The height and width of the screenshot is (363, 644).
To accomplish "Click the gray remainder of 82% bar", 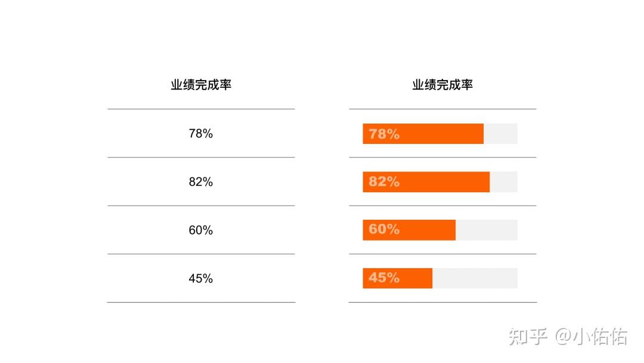I will click(503, 181).
